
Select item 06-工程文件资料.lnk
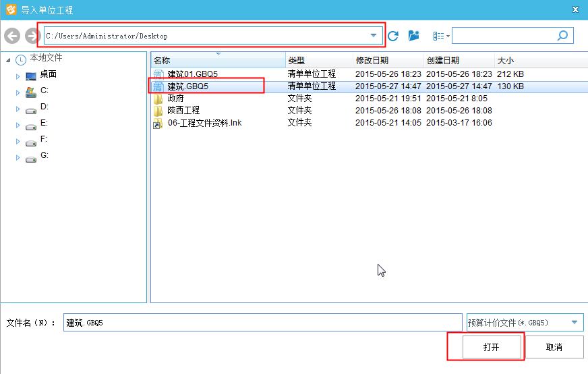pos(205,123)
